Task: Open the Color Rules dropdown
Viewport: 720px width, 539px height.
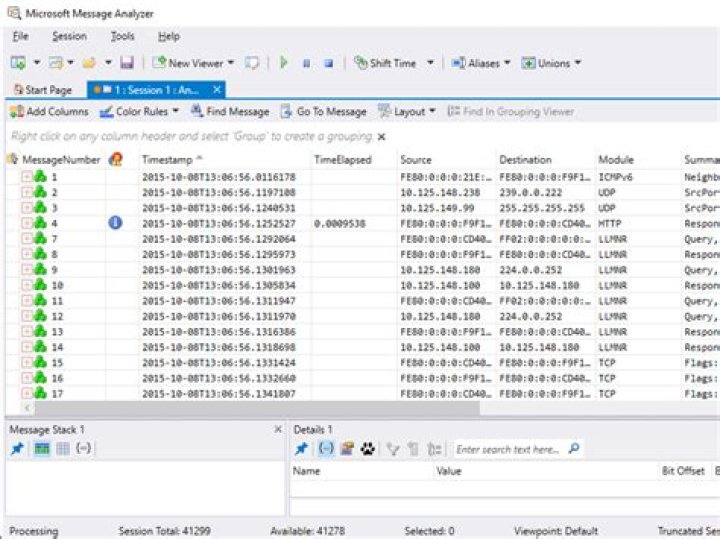Action: [139, 112]
